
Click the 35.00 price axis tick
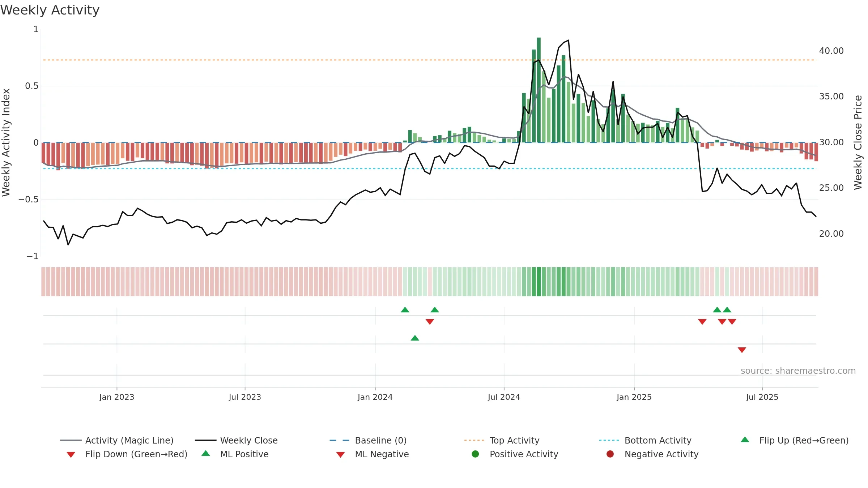coord(831,97)
